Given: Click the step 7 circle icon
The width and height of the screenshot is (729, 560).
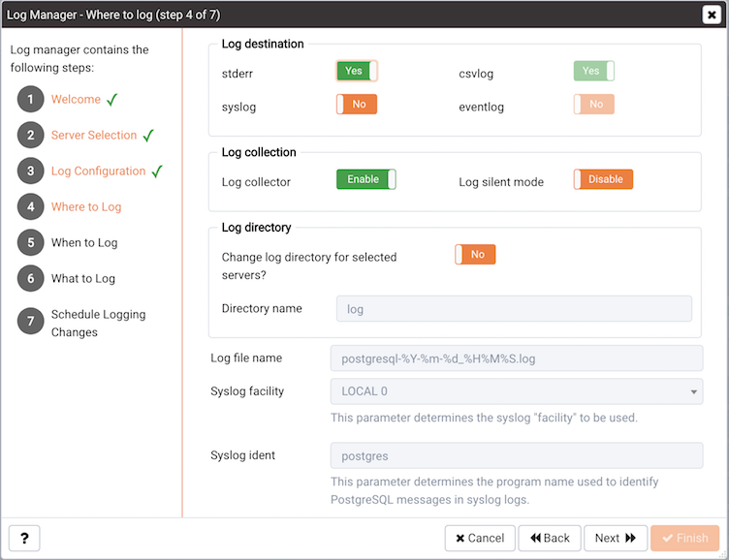Looking at the screenshot, I should [31, 321].
